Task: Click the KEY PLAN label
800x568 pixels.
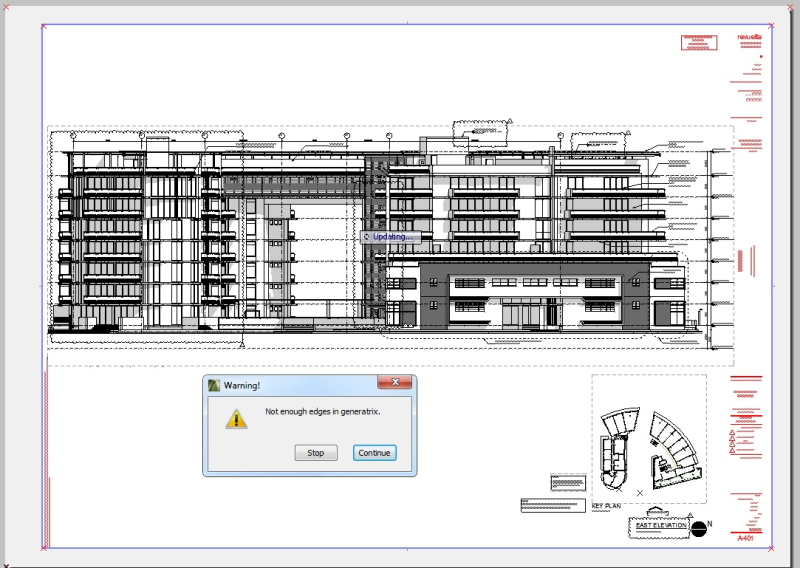Action: click(x=606, y=506)
